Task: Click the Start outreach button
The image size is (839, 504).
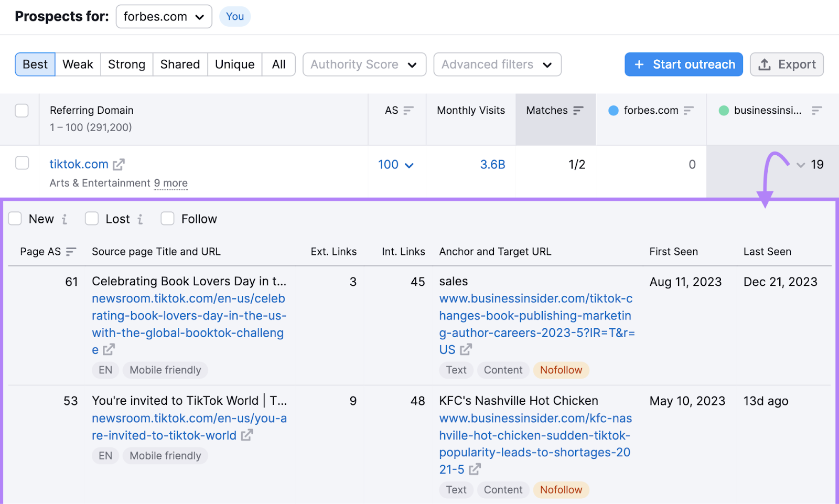Action: 683,64
